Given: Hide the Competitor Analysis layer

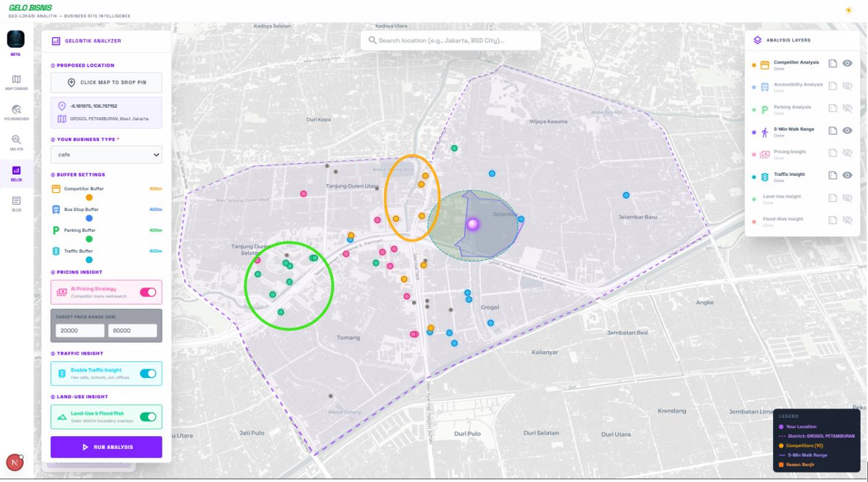Looking at the screenshot, I should click(847, 63).
